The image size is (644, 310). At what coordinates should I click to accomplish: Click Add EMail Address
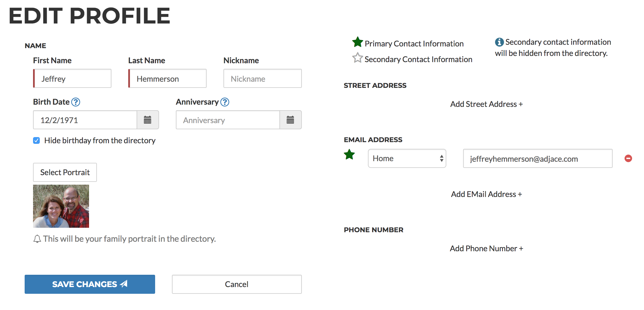[486, 194]
